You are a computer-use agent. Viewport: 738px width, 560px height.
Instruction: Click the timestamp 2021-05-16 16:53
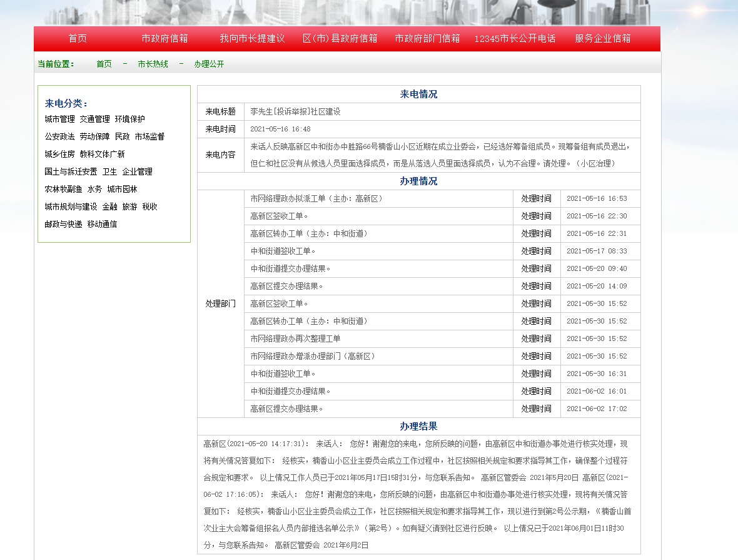pos(597,199)
